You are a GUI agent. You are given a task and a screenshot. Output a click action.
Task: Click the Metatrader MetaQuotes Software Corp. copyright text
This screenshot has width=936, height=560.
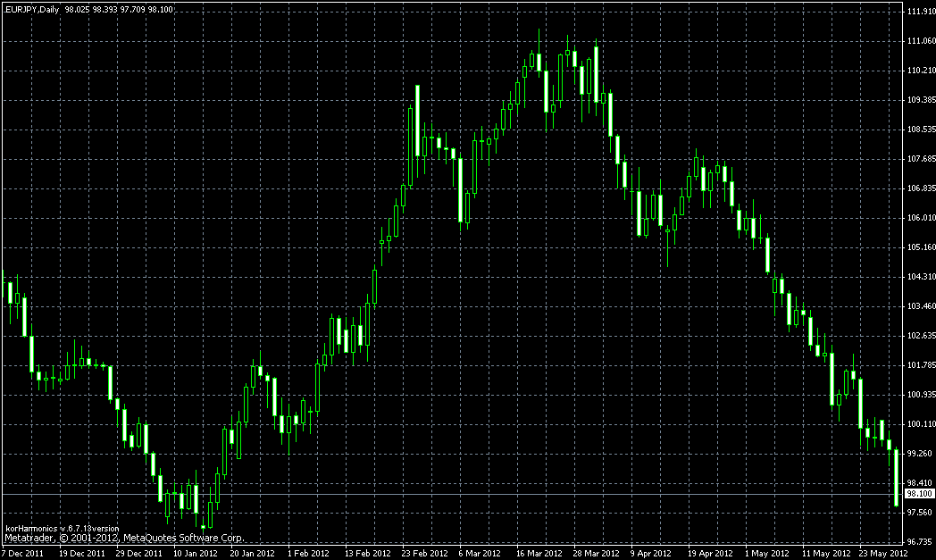click(124, 538)
